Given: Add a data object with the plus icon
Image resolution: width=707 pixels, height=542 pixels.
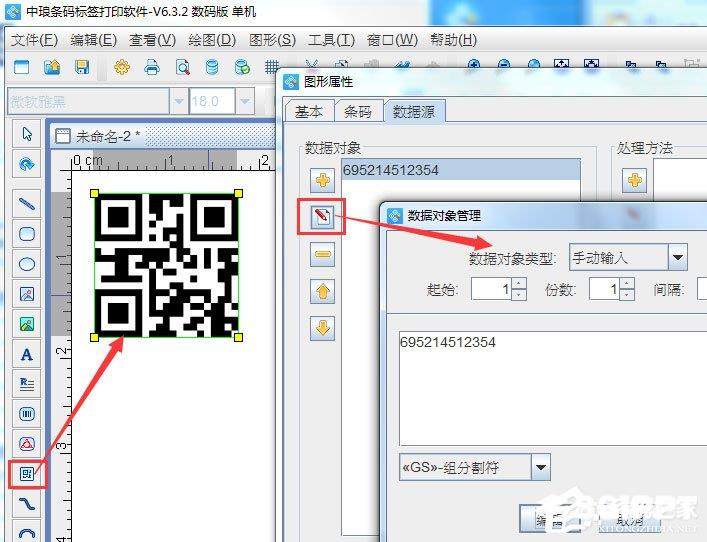Looking at the screenshot, I should [322, 181].
